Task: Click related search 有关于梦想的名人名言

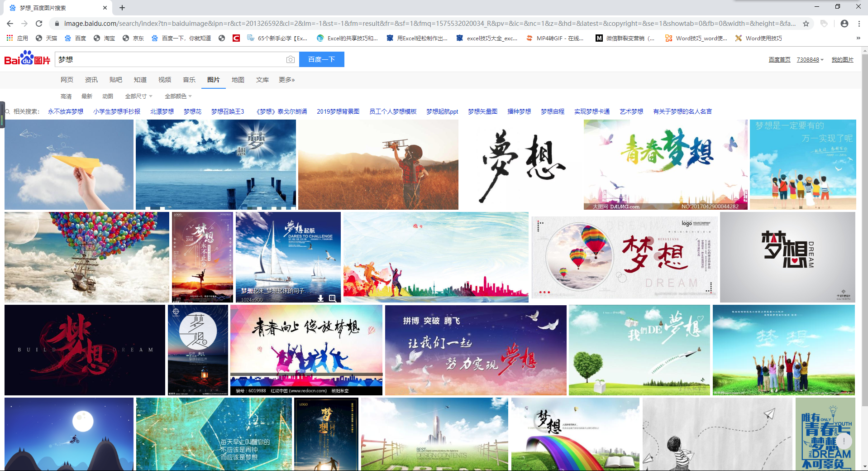Action: [x=682, y=111]
